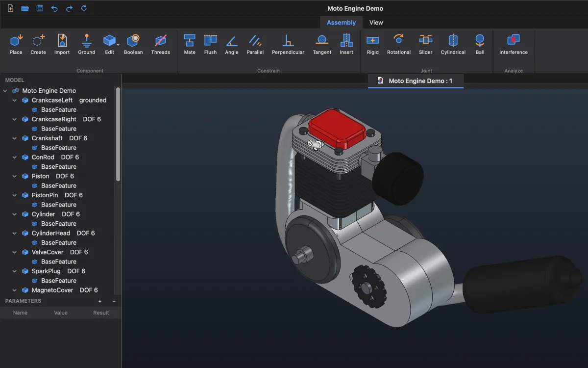The width and height of the screenshot is (588, 368).
Task: Collapse the CrankcaseLeft tree node
Action: pos(15,100)
